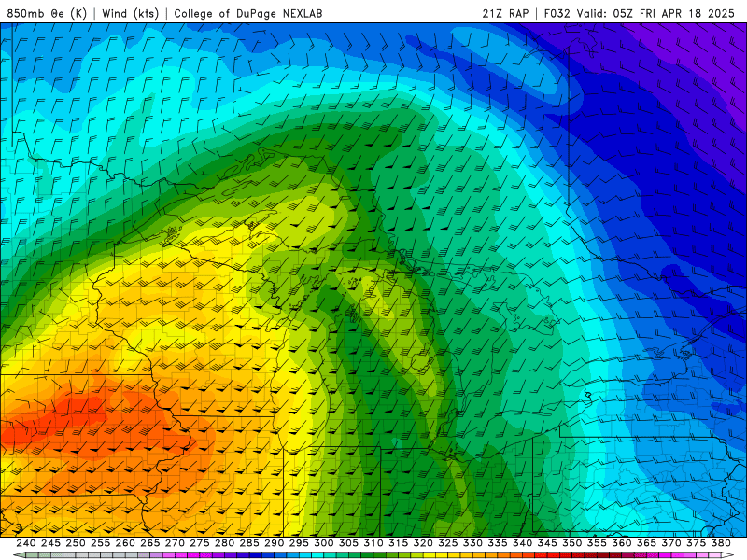The width and height of the screenshot is (747, 560).
Task: Click the '850mb θe (K)' title text
Action: pos(47,13)
